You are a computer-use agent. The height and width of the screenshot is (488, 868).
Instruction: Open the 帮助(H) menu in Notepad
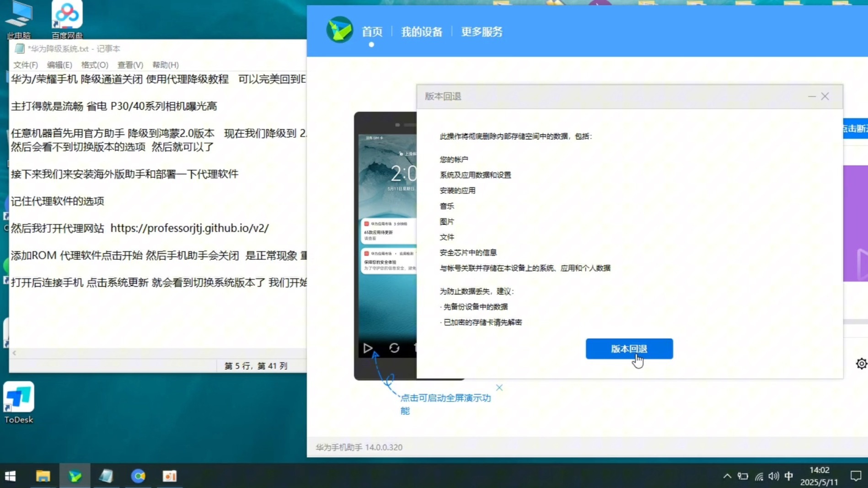coord(166,65)
